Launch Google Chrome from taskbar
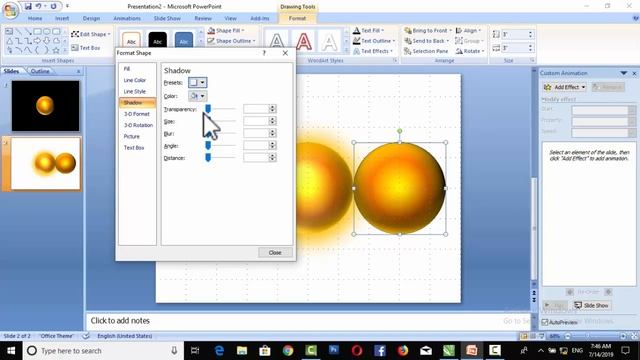This screenshot has width=640, height=360. coord(288,351)
